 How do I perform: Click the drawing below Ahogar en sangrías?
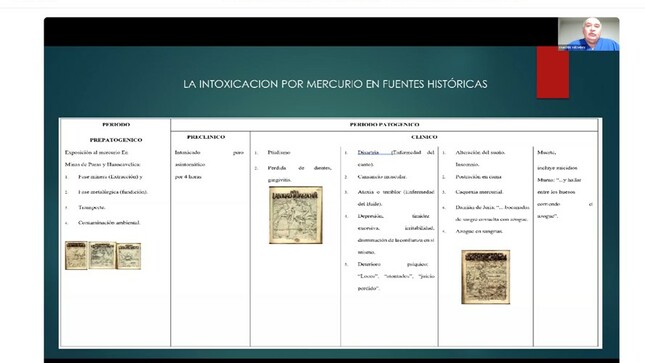click(x=485, y=277)
